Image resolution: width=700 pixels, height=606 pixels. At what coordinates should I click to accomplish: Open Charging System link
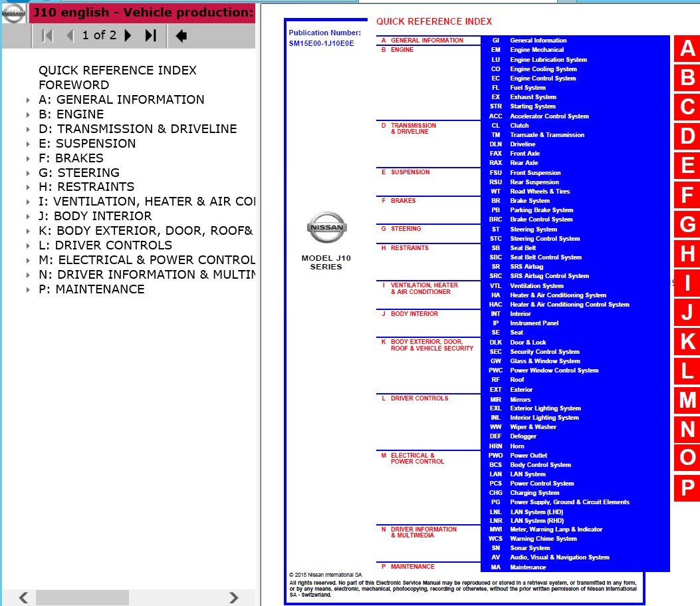click(x=534, y=493)
